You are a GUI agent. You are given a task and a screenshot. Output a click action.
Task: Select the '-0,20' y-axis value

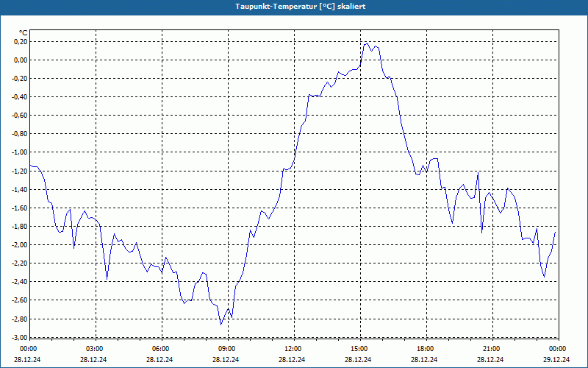[x=21, y=79]
